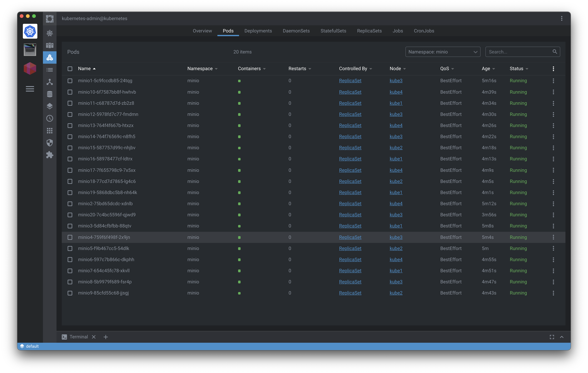This screenshot has height=373, width=588.
Task: Open the Storage database sidebar icon
Action: pyautogui.click(x=50, y=94)
